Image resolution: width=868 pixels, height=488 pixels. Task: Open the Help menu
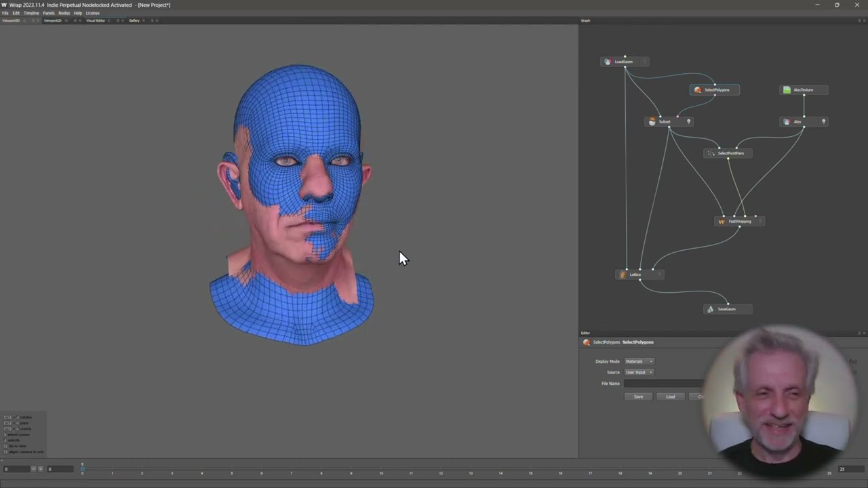78,13
